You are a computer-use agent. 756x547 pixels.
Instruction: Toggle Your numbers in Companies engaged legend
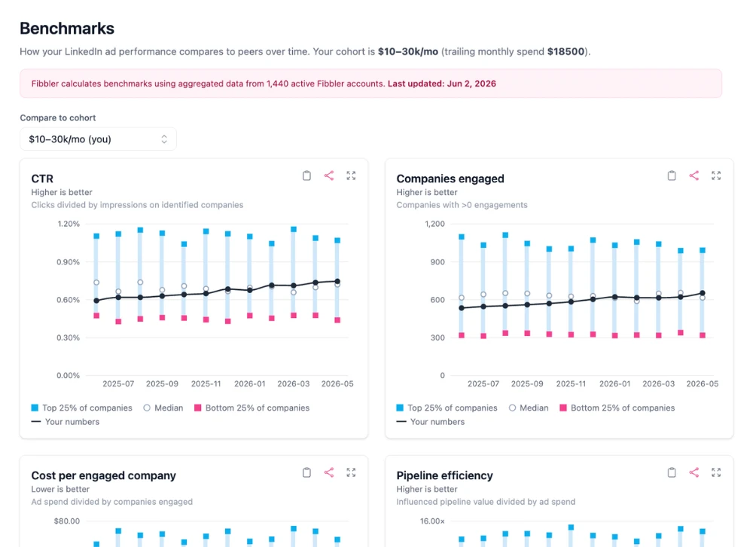pos(431,422)
